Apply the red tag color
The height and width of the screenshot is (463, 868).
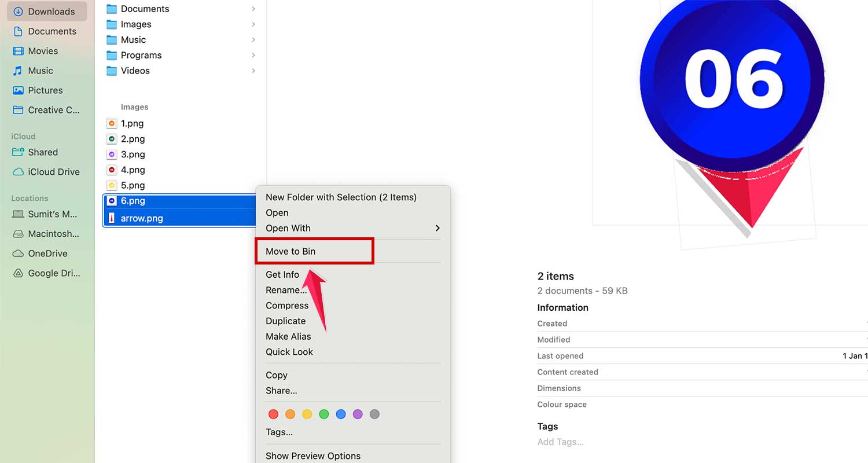coord(273,414)
